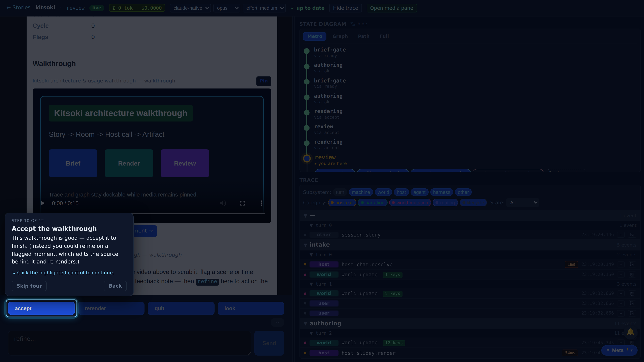Click plus icon on host.chat.resolve row
Image resolution: width=644 pixels, height=362 pixels.
(x=621, y=264)
